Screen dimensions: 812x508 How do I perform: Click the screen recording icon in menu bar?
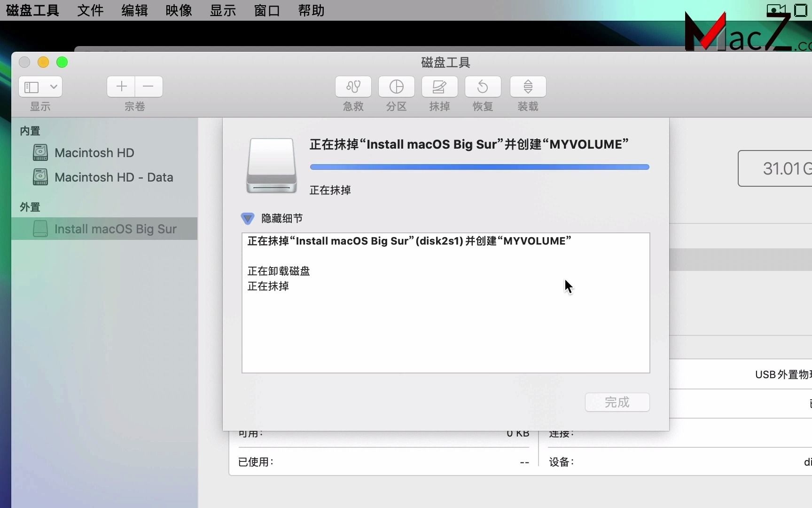point(777,9)
